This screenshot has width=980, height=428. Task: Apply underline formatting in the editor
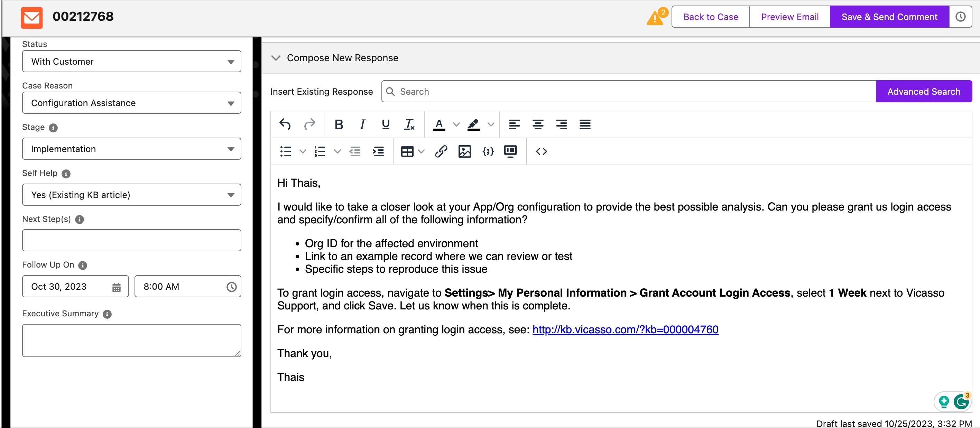pyautogui.click(x=385, y=124)
